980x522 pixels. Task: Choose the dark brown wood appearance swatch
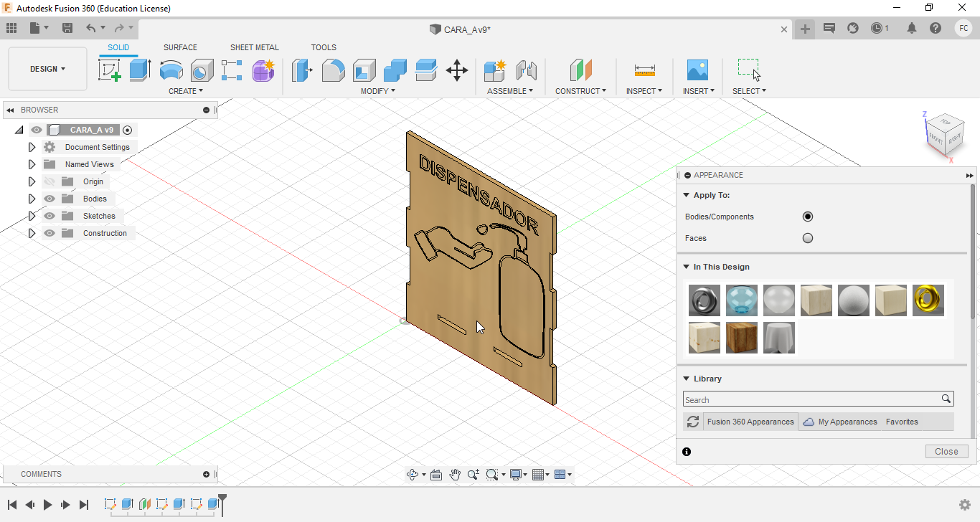click(742, 338)
